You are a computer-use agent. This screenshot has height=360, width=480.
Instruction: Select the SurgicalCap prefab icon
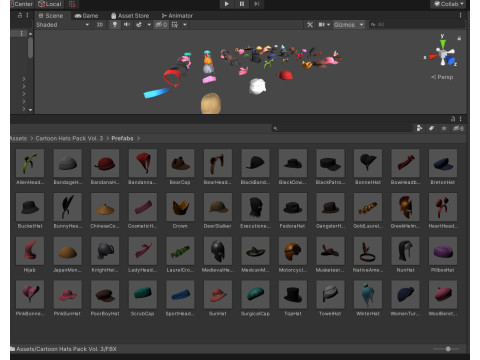[255, 294]
